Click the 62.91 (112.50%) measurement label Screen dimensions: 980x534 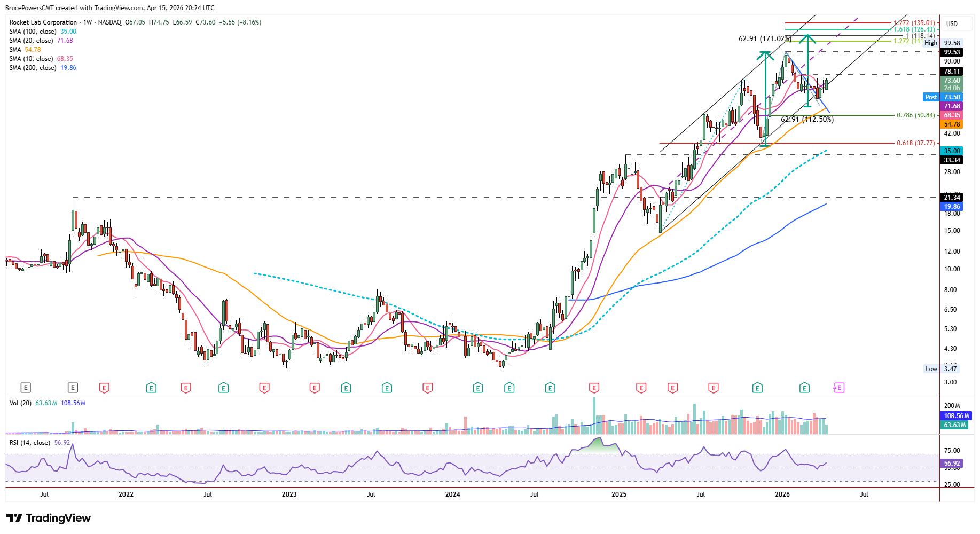pos(807,120)
